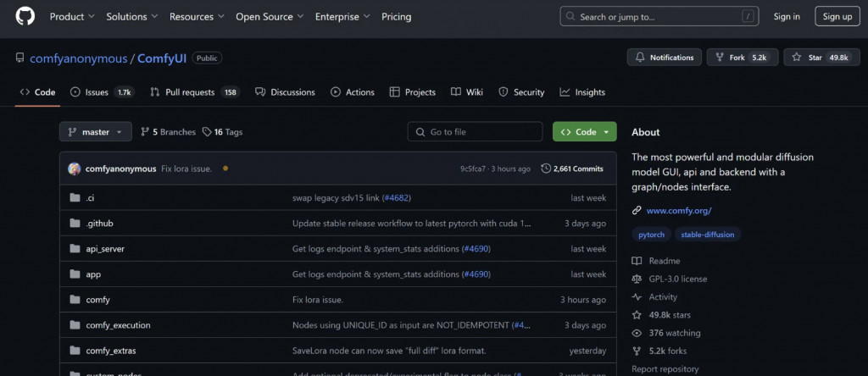Expand the Product menu in header
The width and height of the screenshot is (868, 376).
pos(72,16)
